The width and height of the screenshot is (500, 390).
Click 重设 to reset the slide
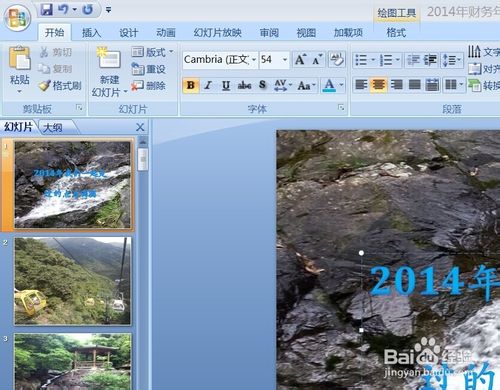(149, 69)
